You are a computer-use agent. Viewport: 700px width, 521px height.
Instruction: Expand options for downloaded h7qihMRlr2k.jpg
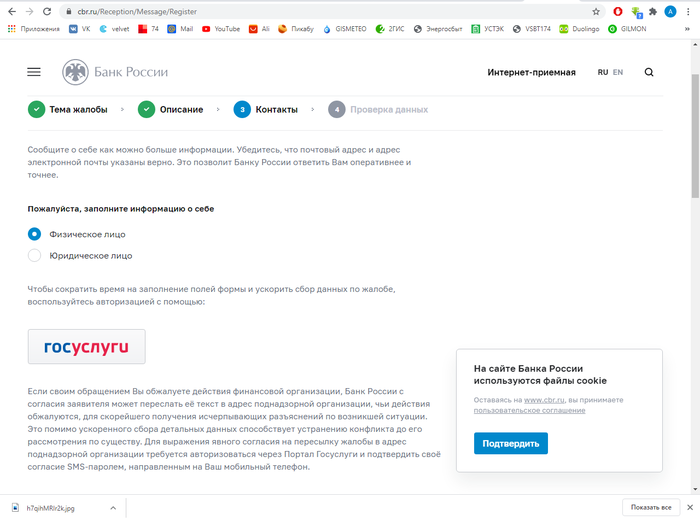pyautogui.click(x=113, y=508)
